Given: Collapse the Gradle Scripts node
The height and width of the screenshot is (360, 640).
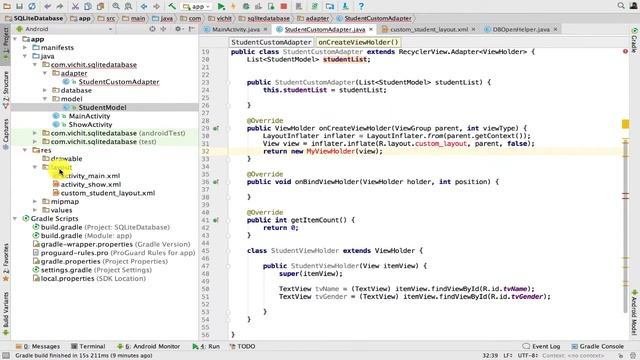Looking at the screenshot, I should coord(16,219).
